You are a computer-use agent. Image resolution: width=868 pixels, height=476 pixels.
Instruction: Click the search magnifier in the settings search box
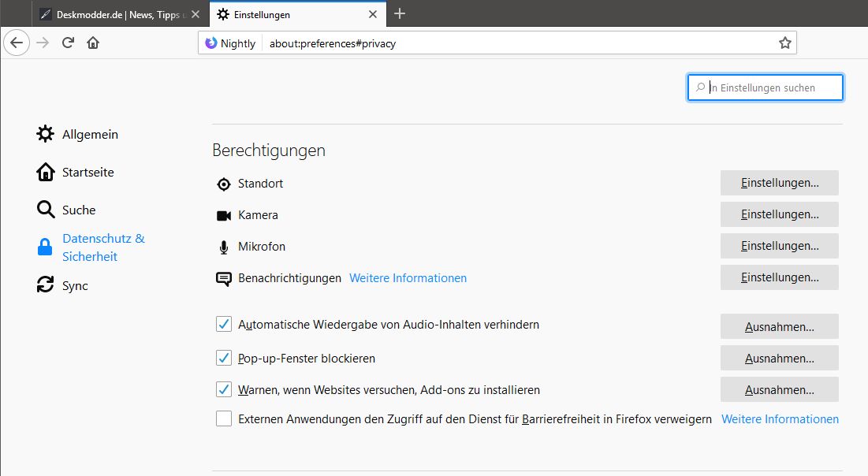[700, 87]
